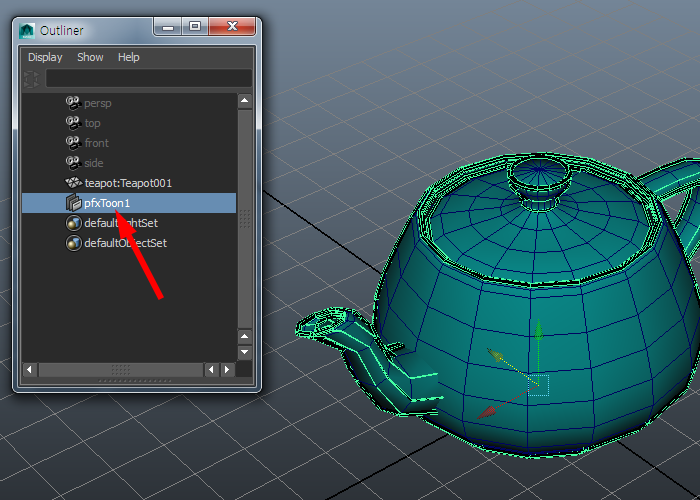Click the lower scroll up arrow button
The image size is (700, 500).
click(245, 336)
